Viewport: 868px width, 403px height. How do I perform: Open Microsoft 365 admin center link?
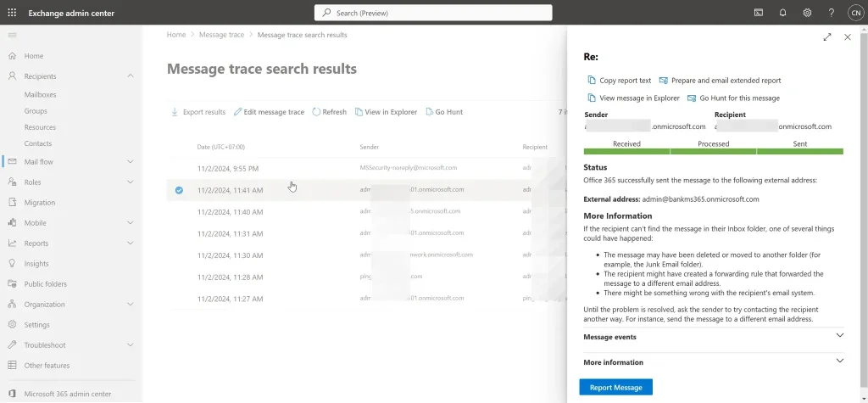(x=68, y=394)
